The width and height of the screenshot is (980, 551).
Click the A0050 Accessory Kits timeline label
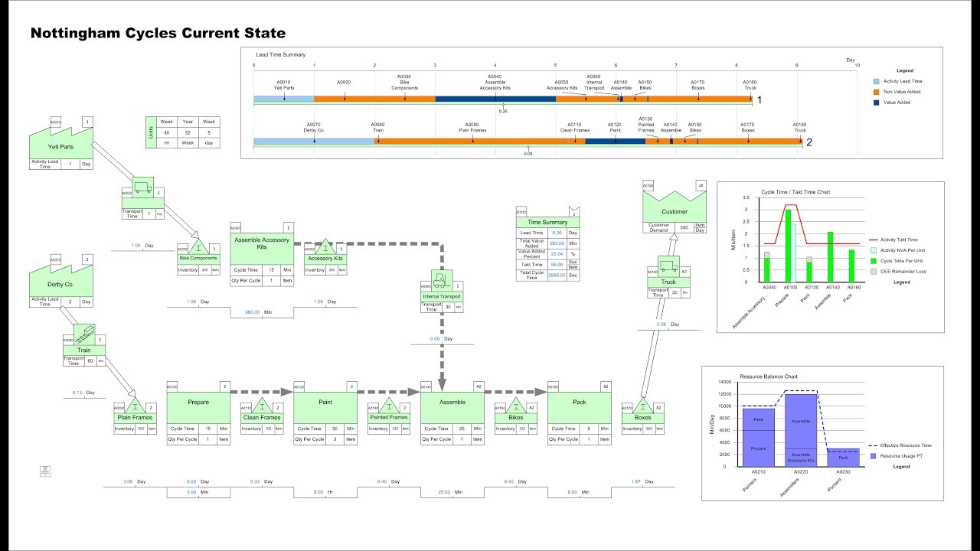[x=563, y=85]
